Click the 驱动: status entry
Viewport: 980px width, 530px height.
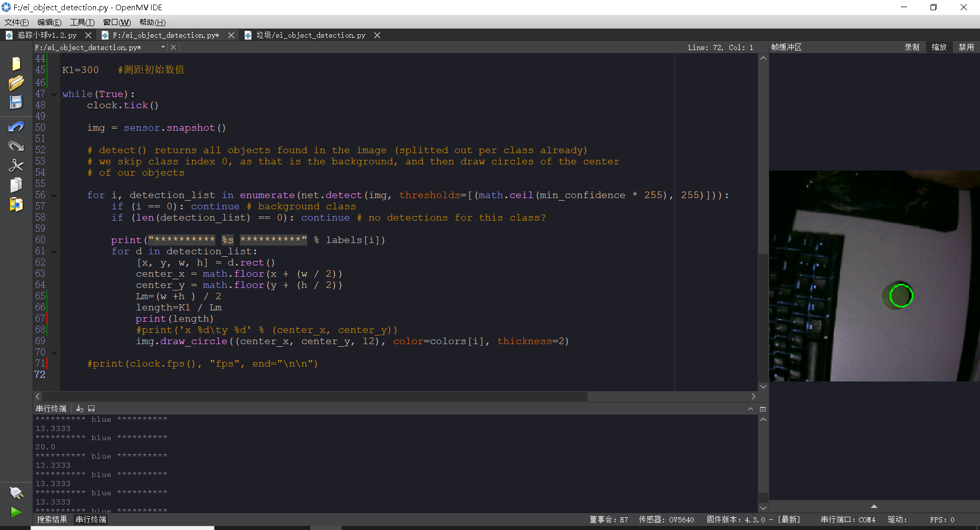897,519
